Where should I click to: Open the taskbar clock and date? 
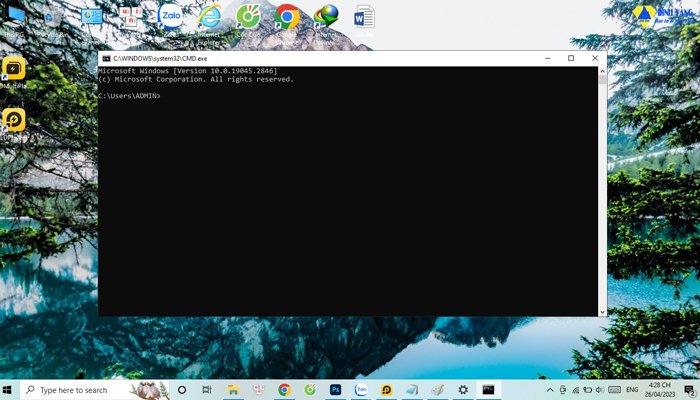coord(658,389)
